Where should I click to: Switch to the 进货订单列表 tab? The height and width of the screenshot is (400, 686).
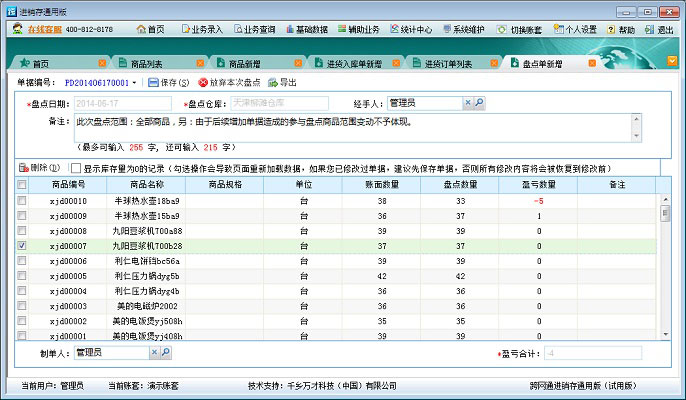448,64
